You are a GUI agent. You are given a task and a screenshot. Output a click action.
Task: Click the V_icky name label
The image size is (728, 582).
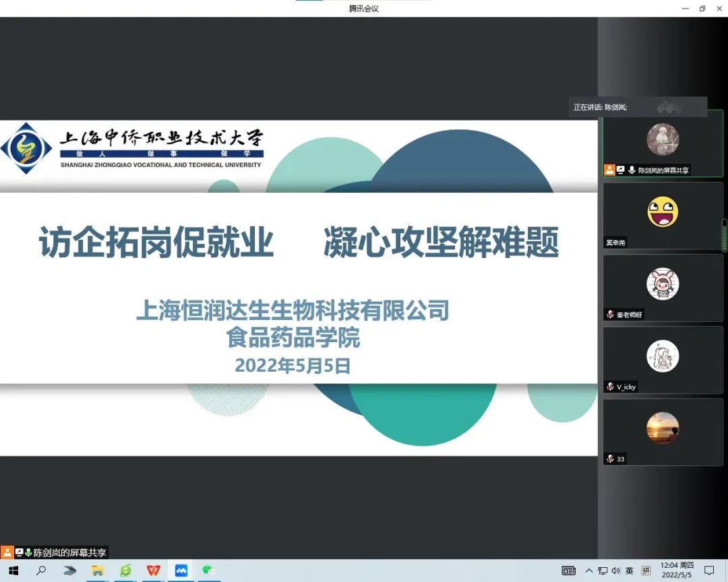626,387
